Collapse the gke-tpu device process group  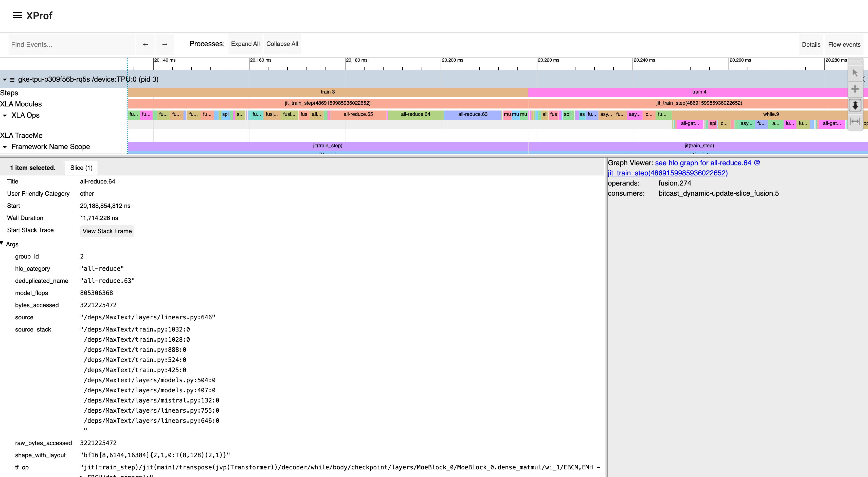(4, 79)
